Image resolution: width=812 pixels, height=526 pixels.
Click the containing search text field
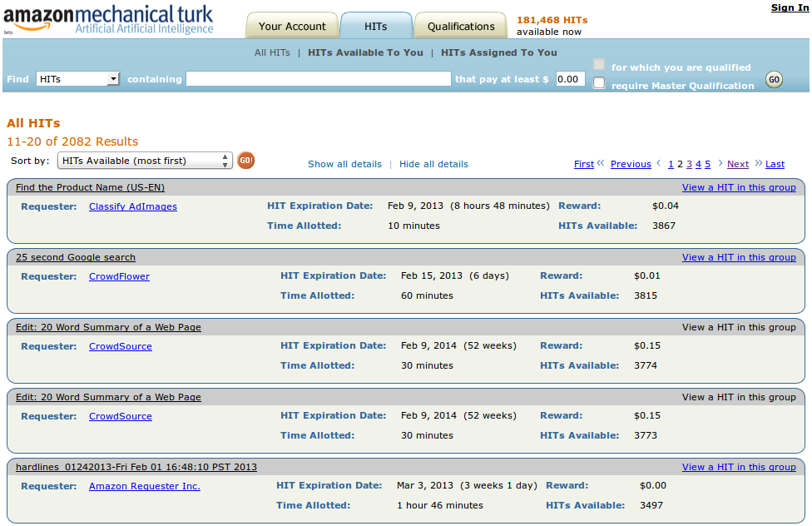318,79
